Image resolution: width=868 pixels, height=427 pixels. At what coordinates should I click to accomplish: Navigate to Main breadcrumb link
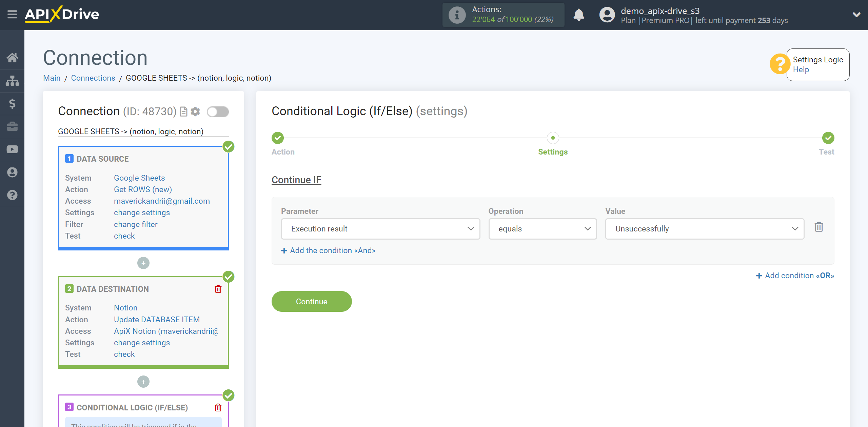coord(52,78)
